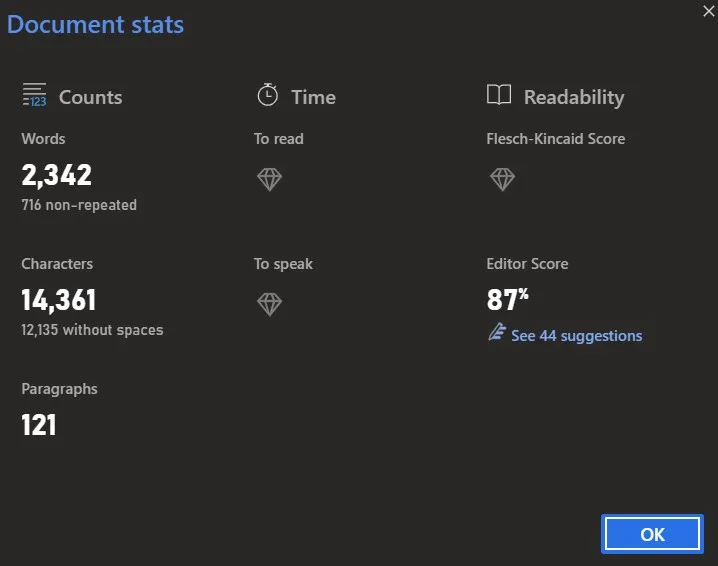Click premium diamond under To speak
This screenshot has width=718, height=566.
[269, 305]
